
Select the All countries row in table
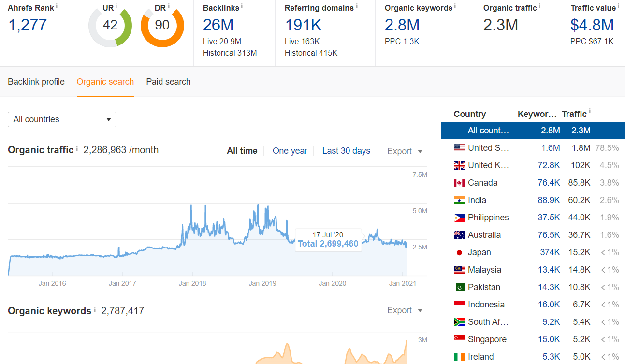tap(532, 131)
